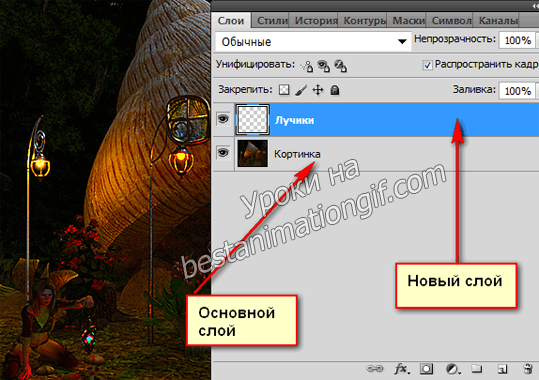The width and height of the screenshot is (539, 380).
Task: Lock all with padlock icon
Action: pyautogui.click(x=335, y=90)
